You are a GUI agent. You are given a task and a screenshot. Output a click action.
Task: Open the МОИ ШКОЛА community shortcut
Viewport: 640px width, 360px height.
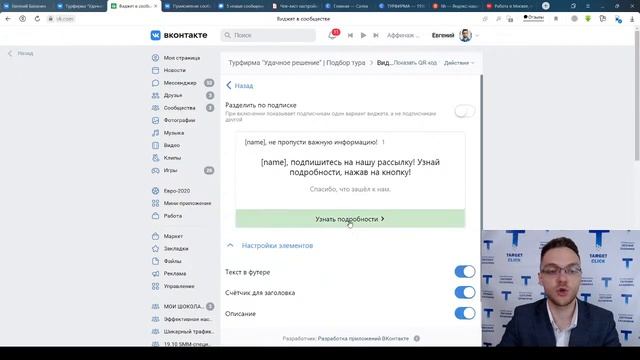tap(182, 307)
